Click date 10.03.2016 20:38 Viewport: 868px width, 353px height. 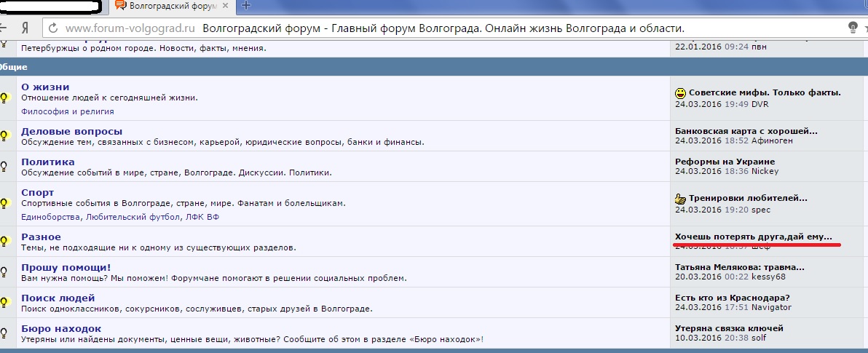tap(712, 338)
